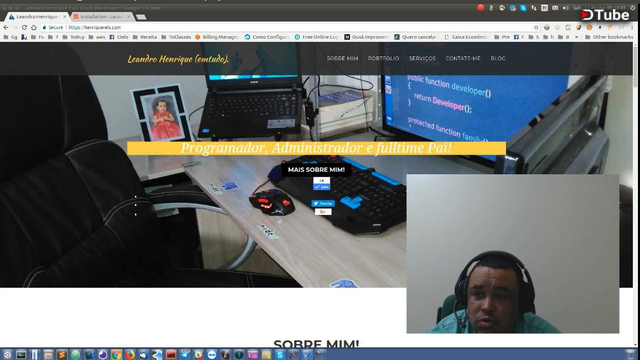
Task: Open the BLOG nav item
Action: pos(498,58)
